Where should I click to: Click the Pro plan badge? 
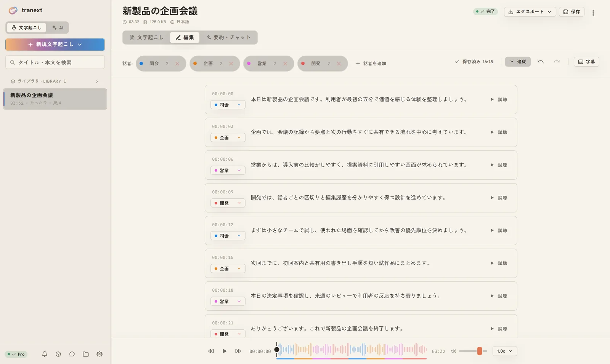tap(16, 354)
